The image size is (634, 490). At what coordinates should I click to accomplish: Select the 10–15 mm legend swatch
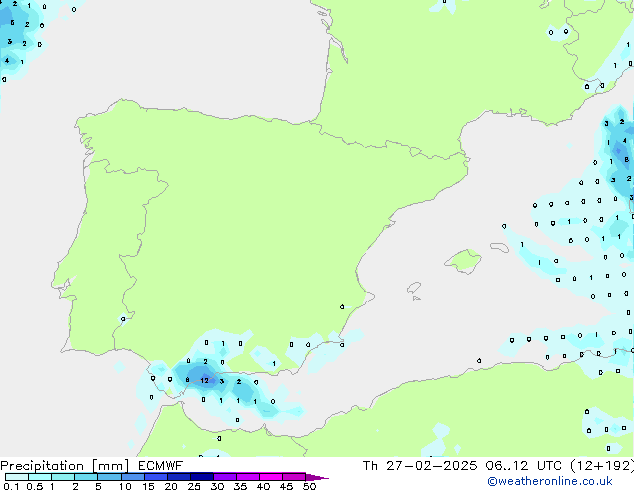(132, 477)
